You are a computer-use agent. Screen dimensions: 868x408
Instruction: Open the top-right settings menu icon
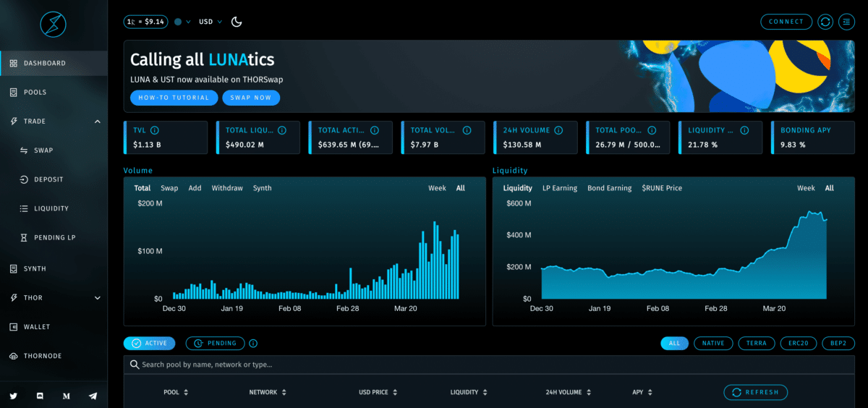pyautogui.click(x=846, y=22)
